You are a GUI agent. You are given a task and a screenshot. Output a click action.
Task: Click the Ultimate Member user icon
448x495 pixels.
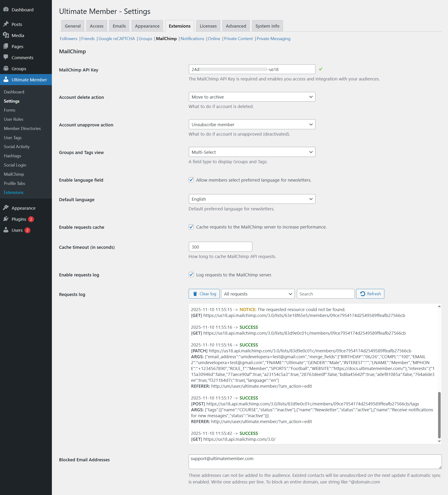(x=6, y=79)
